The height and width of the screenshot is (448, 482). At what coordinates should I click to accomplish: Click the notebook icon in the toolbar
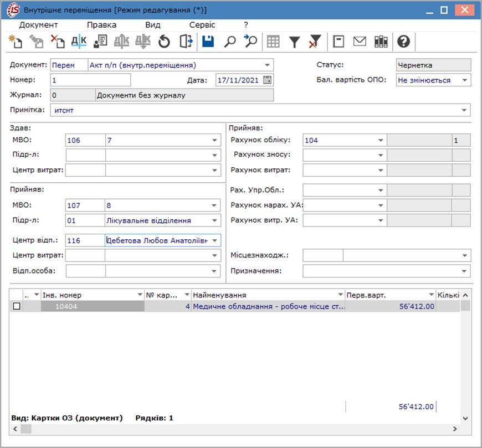(339, 42)
